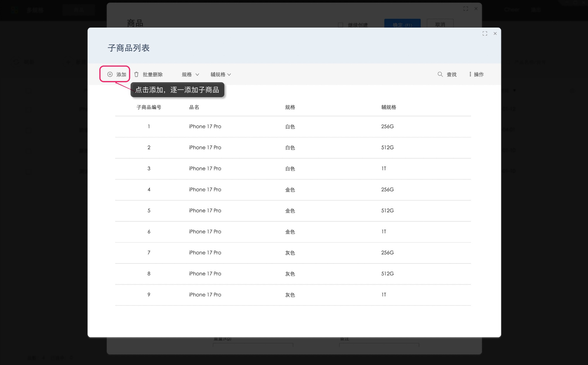The width and height of the screenshot is (588, 365).
Task: Click 灰色 in row 8
Action: 290,274
